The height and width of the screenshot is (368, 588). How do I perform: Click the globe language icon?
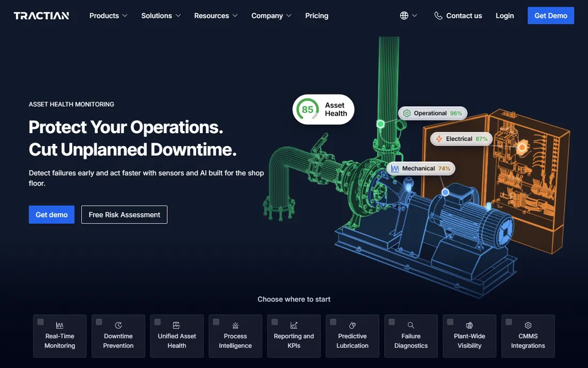pos(404,16)
